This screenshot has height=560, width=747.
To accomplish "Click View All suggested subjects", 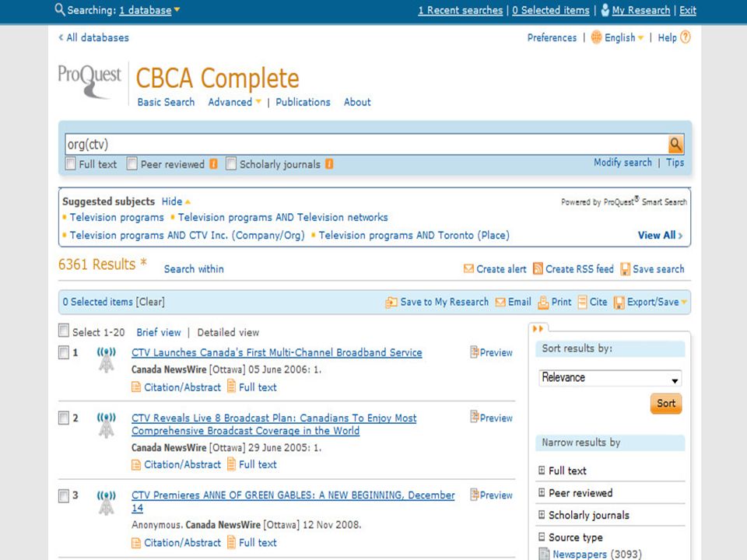I will (660, 235).
